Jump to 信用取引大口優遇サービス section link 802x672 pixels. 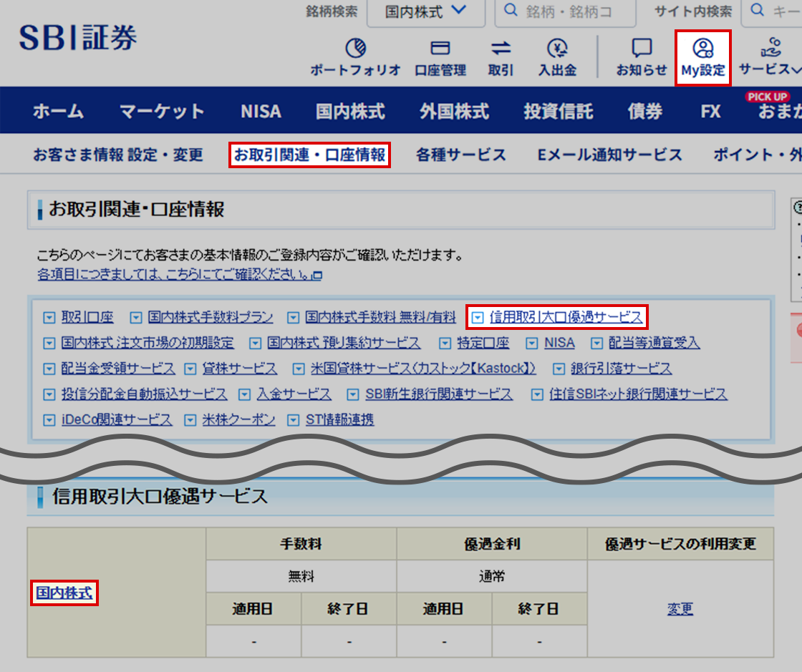click(x=566, y=317)
